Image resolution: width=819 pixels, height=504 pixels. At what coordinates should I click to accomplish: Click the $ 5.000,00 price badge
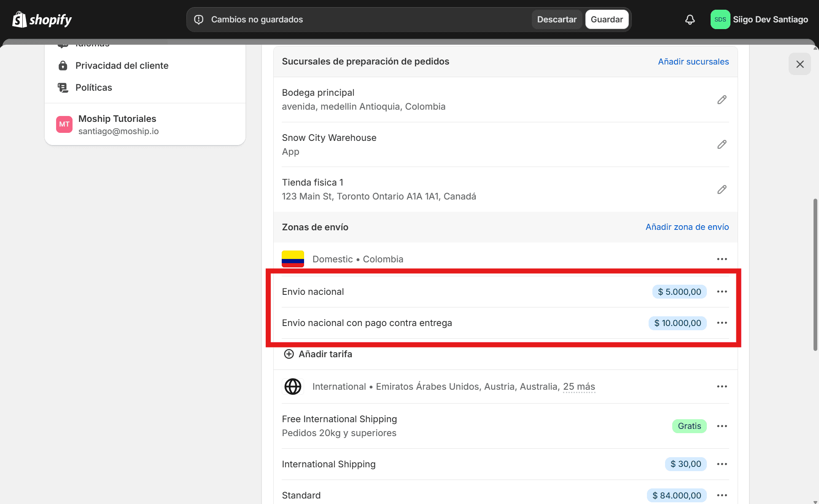tap(679, 291)
